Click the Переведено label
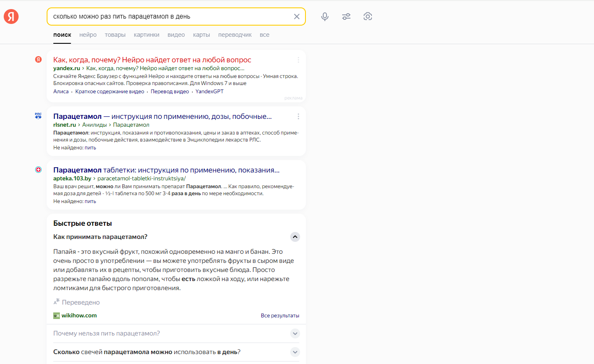The width and height of the screenshot is (594, 364). [x=81, y=302]
